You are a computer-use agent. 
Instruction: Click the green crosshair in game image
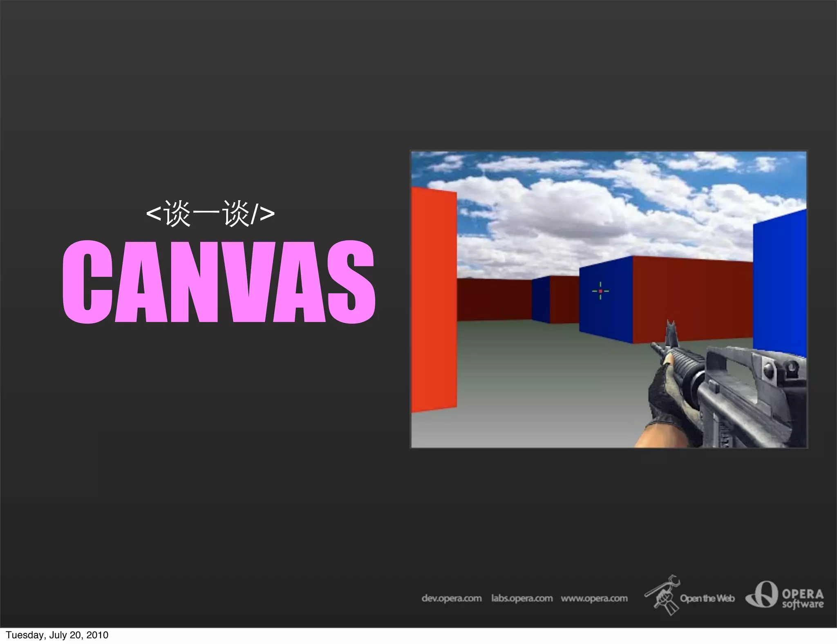click(600, 291)
